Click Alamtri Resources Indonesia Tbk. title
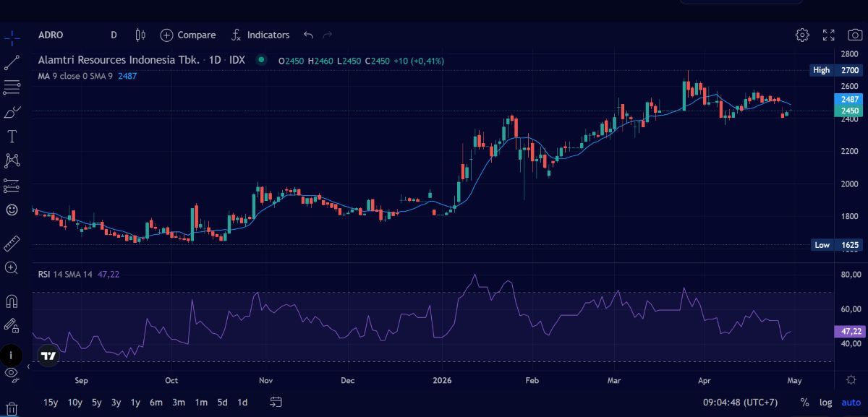Viewport: 868px width, 417px height. coord(119,60)
